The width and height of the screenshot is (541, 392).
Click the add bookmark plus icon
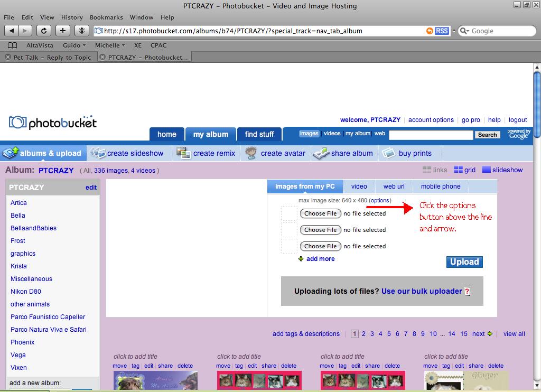[x=63, y=31]
